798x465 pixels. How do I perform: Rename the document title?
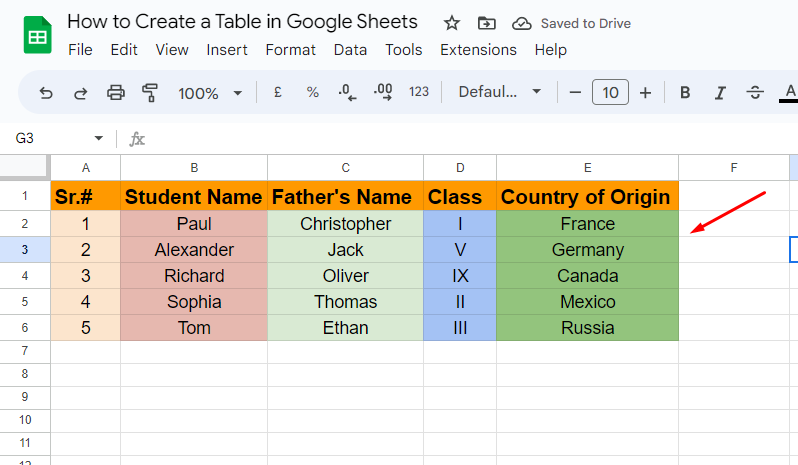(x=242, y=22)
